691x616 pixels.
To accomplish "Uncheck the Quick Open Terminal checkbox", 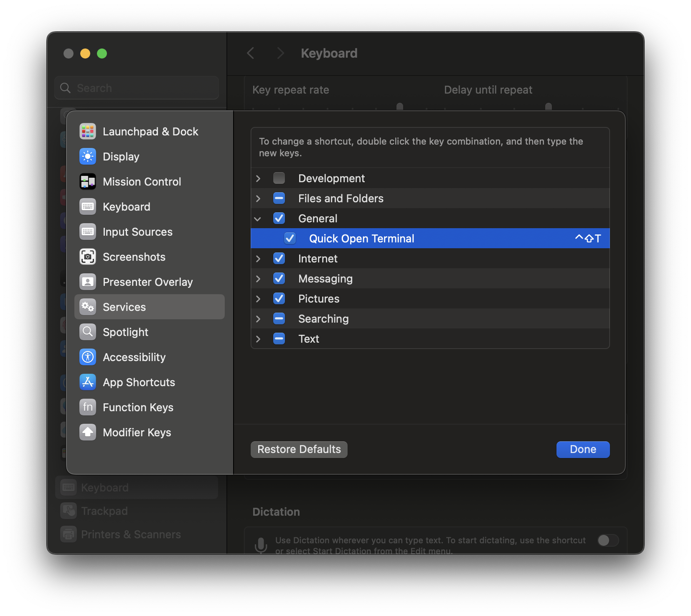I will click(x=290, y=239).
